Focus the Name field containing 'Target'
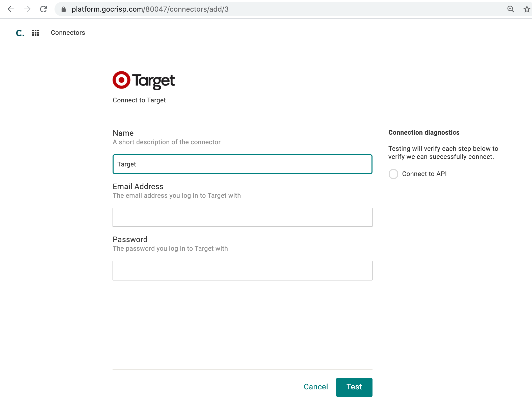532x402 pixels. tap(242, 164)
